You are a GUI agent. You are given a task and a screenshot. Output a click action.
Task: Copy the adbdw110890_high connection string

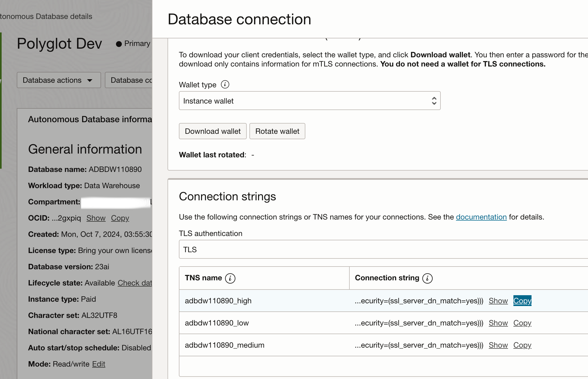click(x=522, y=301)
